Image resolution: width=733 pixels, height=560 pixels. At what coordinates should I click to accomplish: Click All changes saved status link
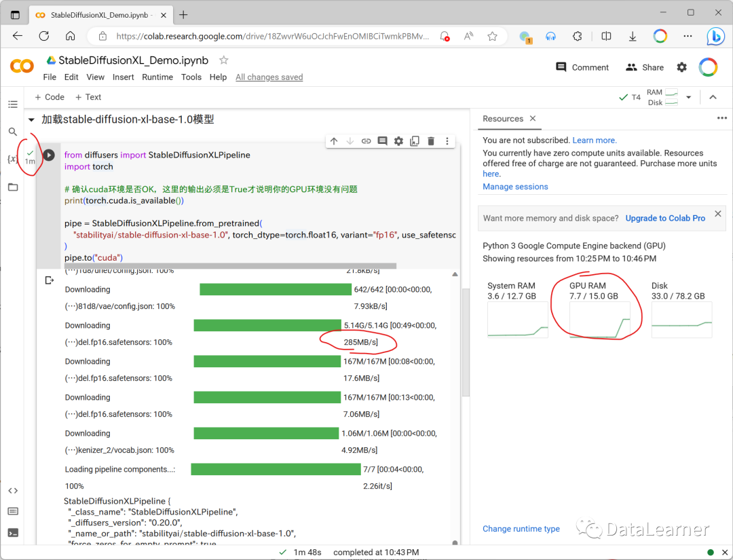tap(269, 77)
